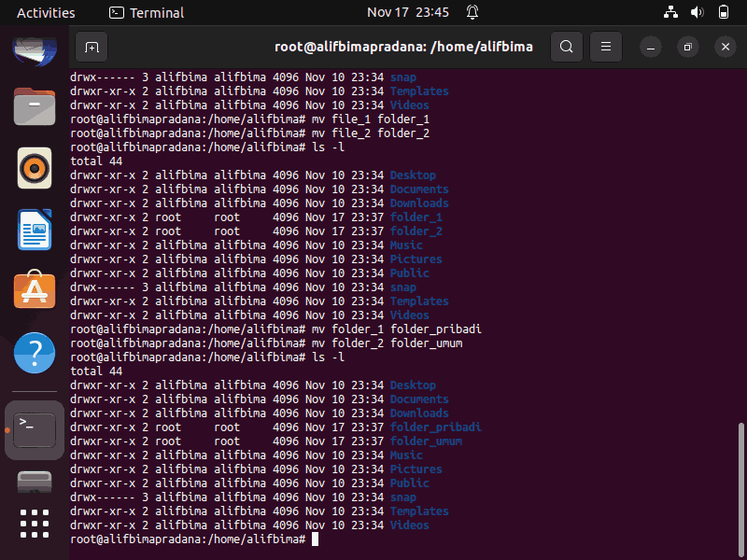Image resolution: width=747 pixels, height=560 pixels.
Task: Select the Terminal icon in dock
Action: pyautogui.click(x=35, y=430)
